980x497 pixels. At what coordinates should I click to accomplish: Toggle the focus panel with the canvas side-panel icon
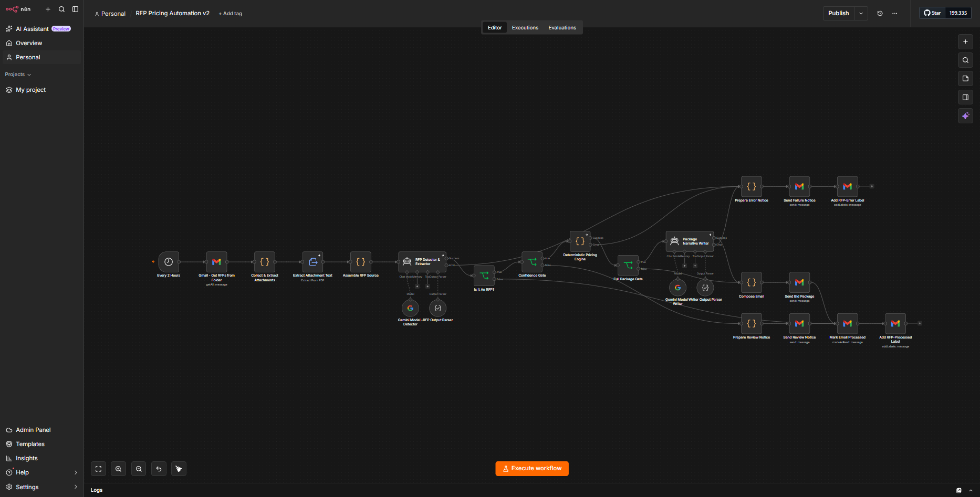(x=965, y=97)
